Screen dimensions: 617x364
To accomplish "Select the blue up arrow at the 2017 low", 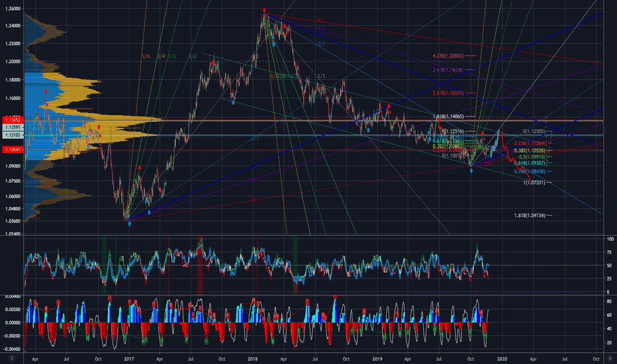I will tap(129, 224).
